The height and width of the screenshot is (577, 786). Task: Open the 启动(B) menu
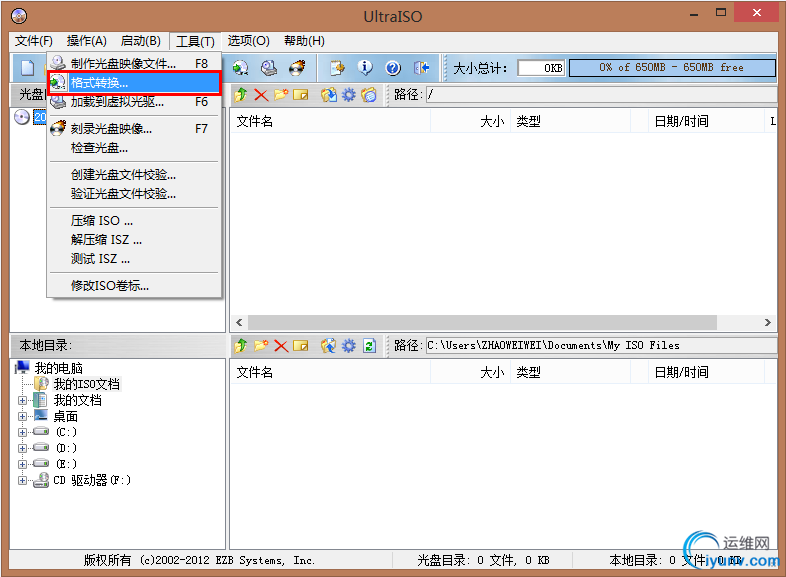click(x=141, y=41)
